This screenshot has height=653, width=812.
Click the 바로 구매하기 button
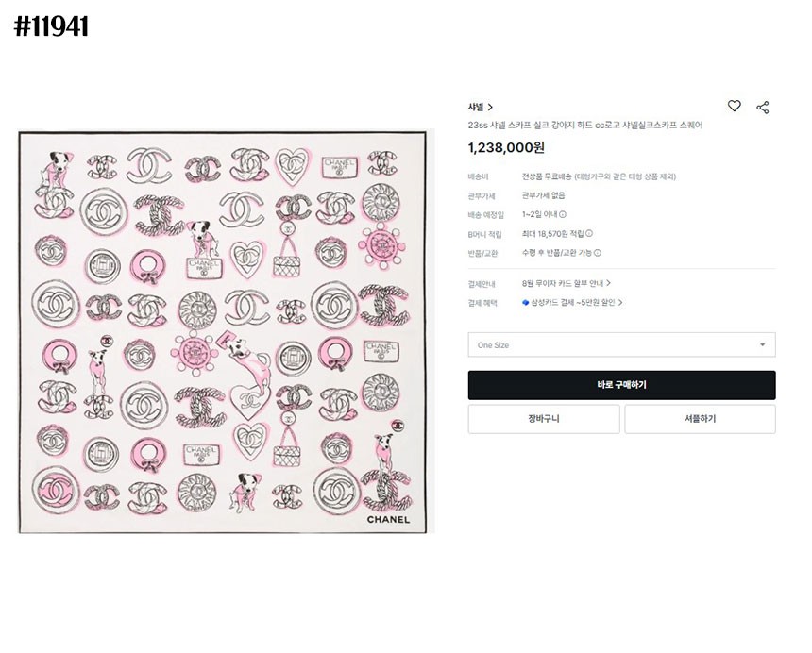point(621,385)
